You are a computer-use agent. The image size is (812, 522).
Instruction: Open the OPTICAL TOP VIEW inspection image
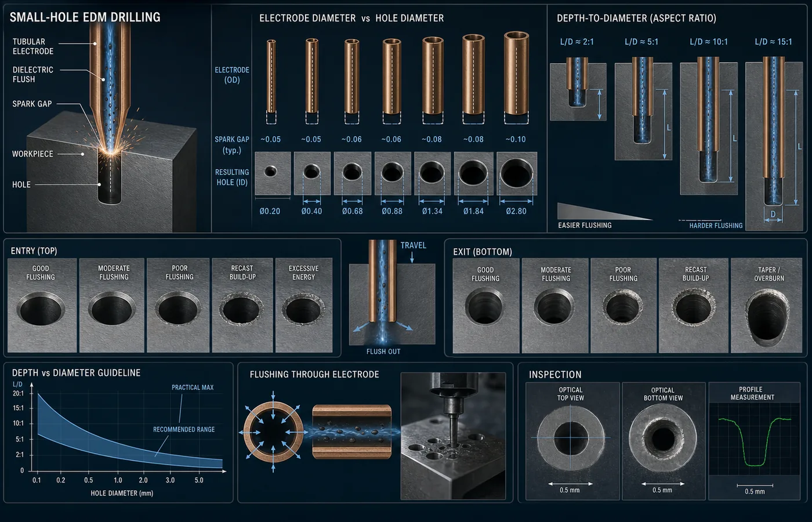click(571, 441)
